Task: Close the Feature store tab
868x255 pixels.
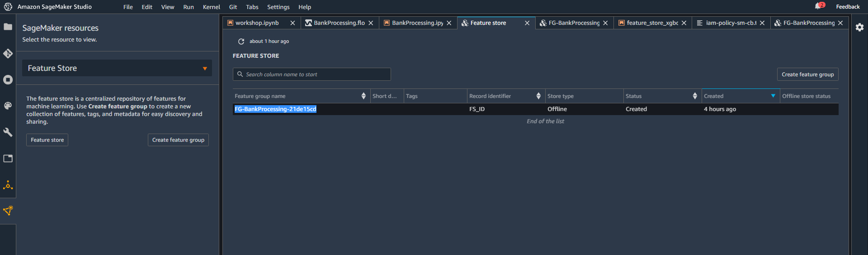Action: (x=527, y=23)
